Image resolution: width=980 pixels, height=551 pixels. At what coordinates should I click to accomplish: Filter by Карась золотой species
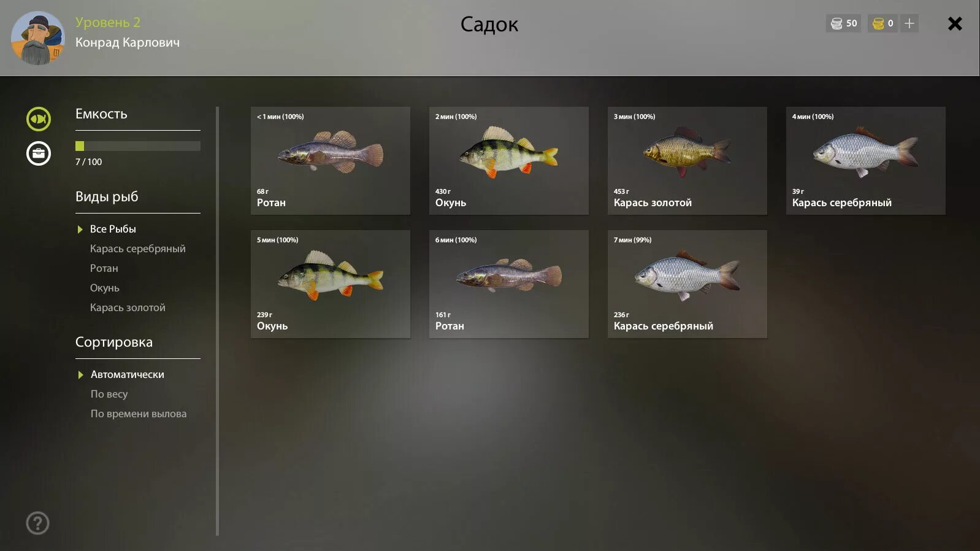[128, 307]
